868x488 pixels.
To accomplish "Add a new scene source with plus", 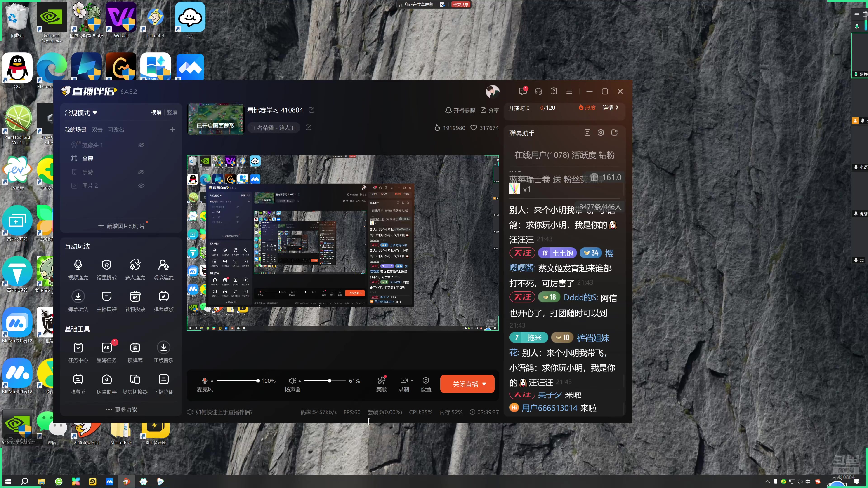I will tap(172, 130).
